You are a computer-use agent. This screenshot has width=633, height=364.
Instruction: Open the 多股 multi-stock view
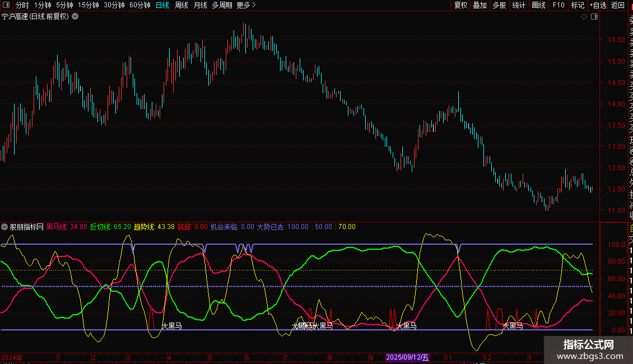[499, 6]
